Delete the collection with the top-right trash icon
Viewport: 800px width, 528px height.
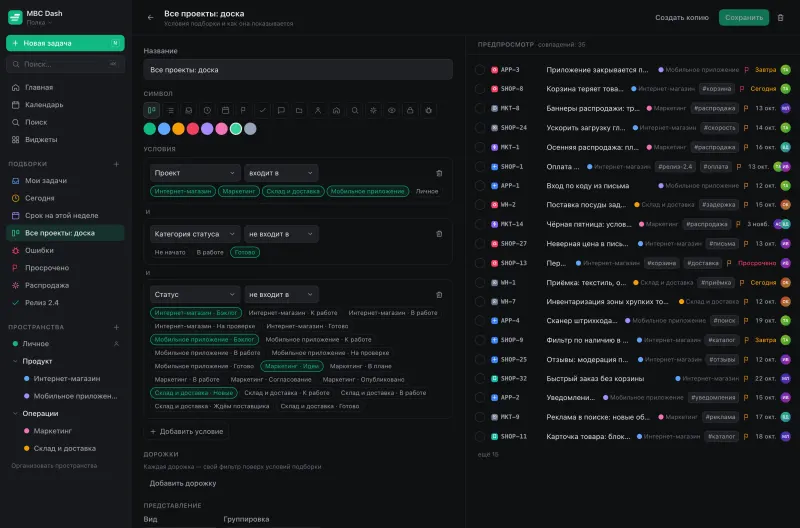(x=780, y=17)
